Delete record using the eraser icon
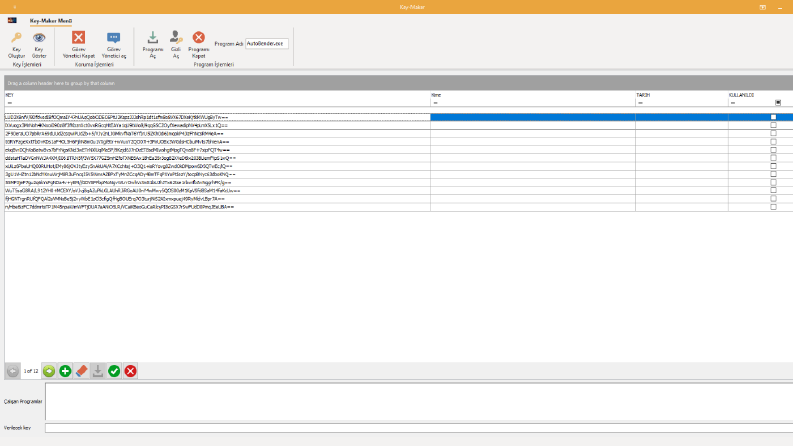The width and height of the screenshot is (793, 446). (81, 371)
